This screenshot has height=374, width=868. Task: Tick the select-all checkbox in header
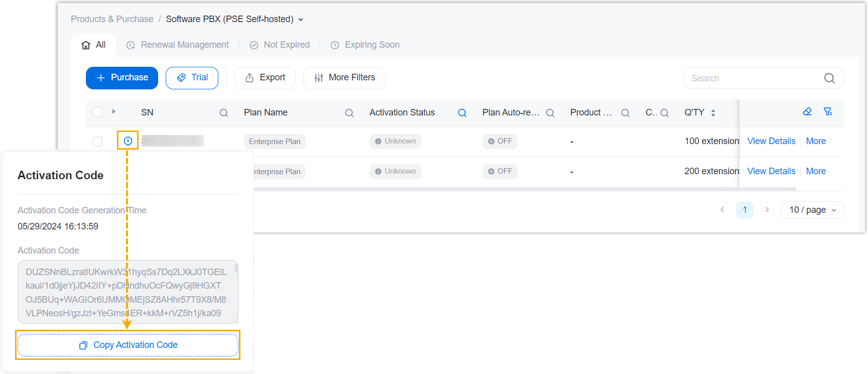click(x=97, y=112)
